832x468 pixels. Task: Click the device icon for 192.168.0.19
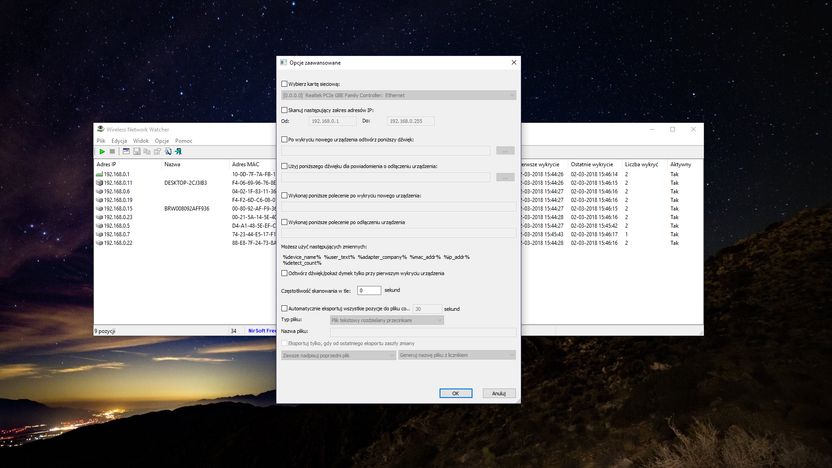(99, 200)
